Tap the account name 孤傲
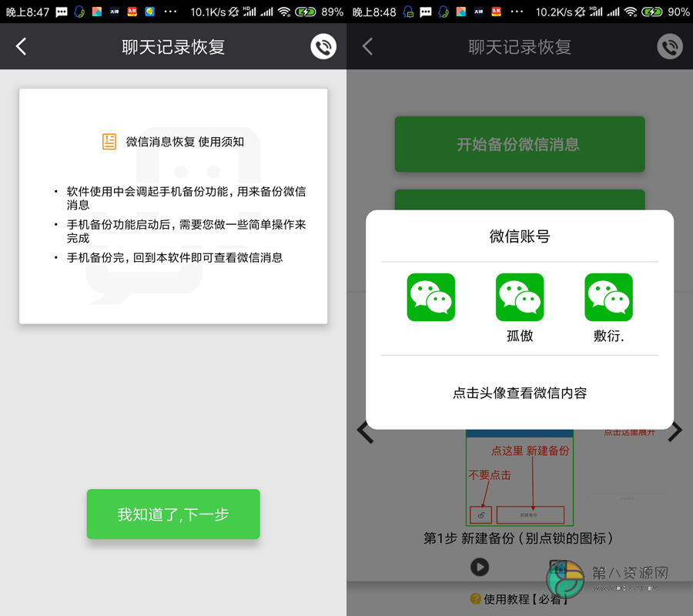The image size is (693, 616). pos(520,336)
